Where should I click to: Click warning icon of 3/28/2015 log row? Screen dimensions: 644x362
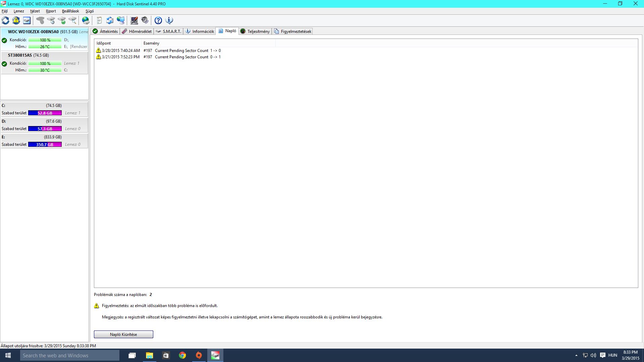point(98,50)
